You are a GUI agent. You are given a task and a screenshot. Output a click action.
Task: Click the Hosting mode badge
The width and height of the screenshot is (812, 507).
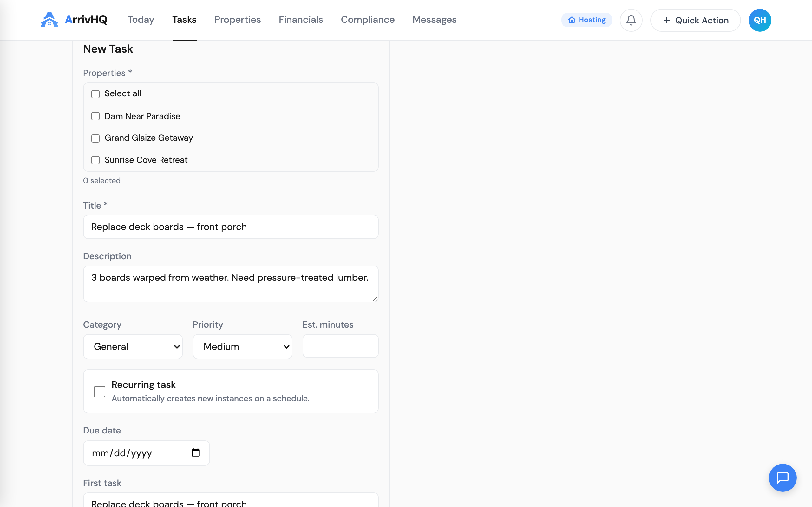point(586,20)
